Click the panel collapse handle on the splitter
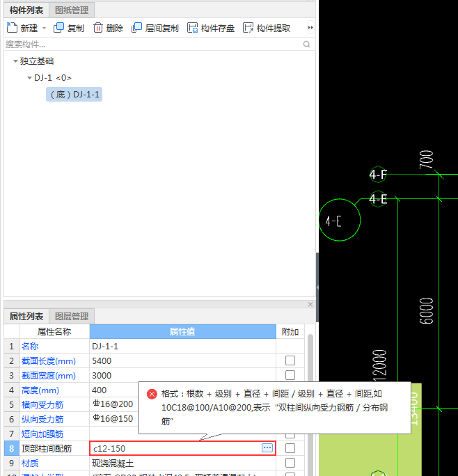 point(317,287)
